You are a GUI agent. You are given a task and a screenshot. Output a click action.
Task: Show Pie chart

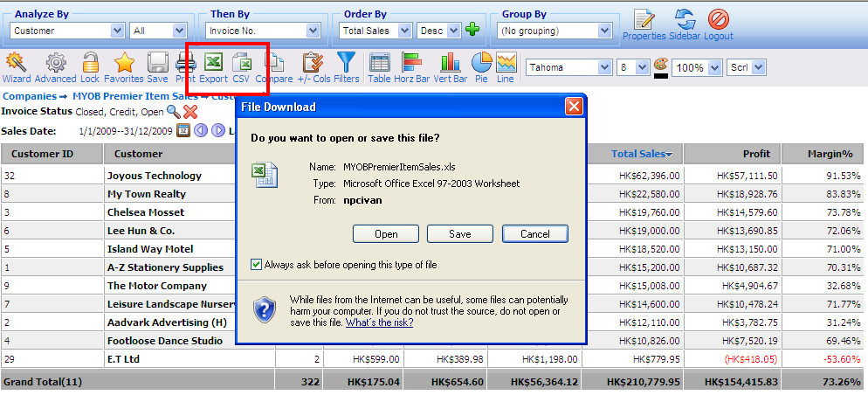click(482, 67)
